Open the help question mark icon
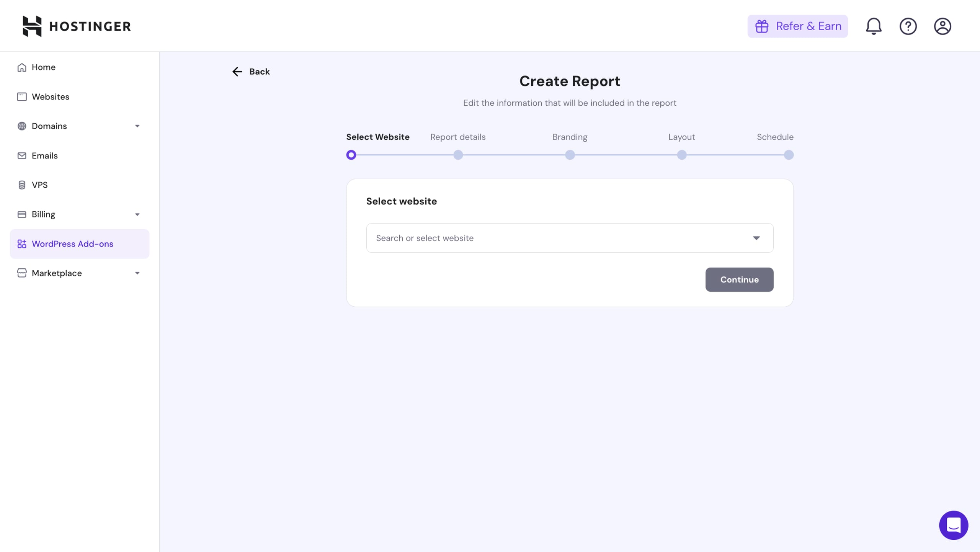 coord(908,26)
